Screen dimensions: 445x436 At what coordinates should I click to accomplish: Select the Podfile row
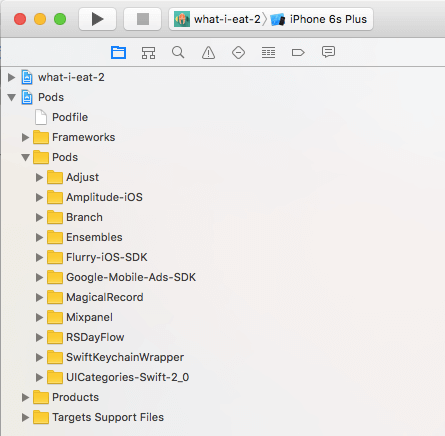[x=222, y=117]
